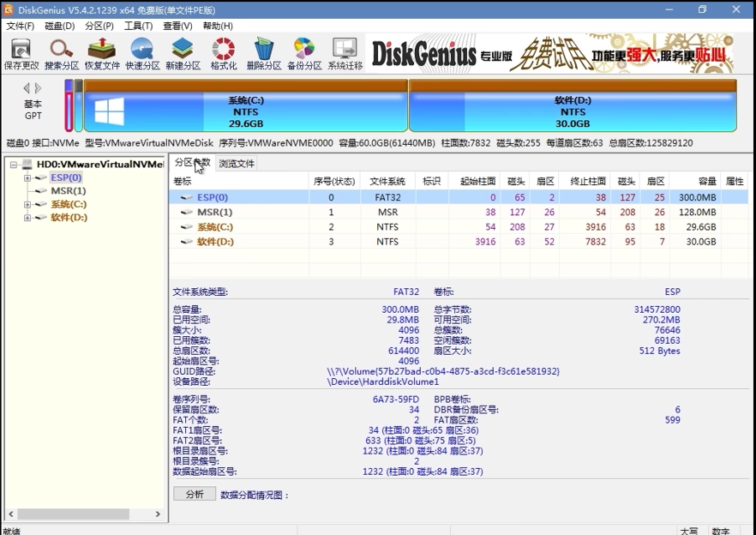Click New Partition (新建分区) icon
756x535 pixels.
(183, 53)
